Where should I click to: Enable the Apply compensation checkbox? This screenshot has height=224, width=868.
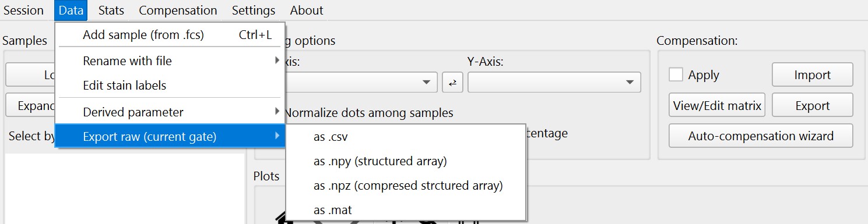tap(676, 75)
